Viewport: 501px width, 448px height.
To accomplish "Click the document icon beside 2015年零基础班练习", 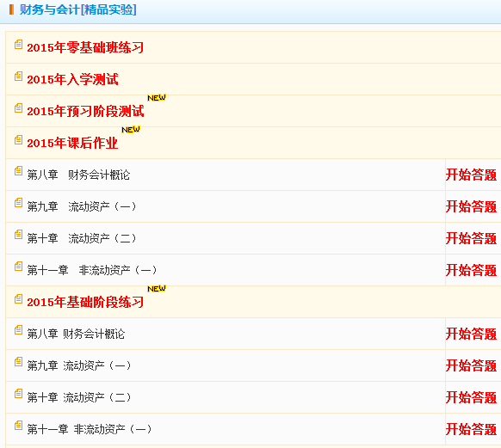I will pos(19,45).
